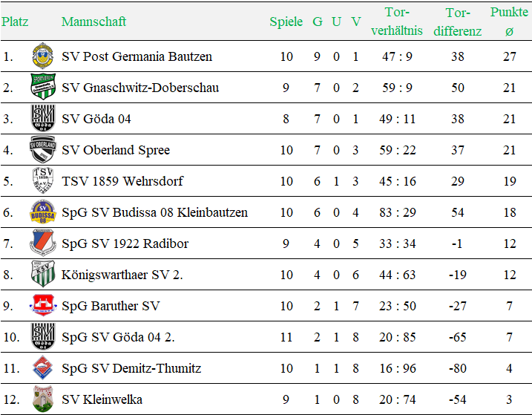Click the SV Kleinwelka coat of arms

43,399
